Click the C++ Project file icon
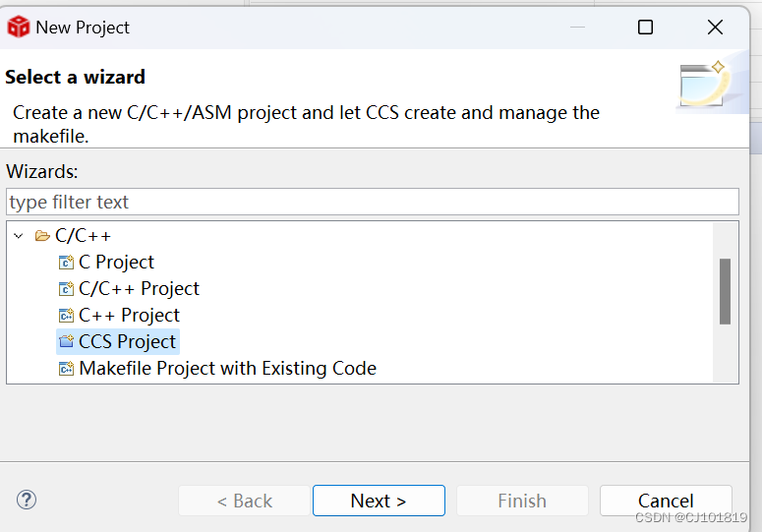The height and width of the screenshot is (532, 762). [x=66, y=316]
